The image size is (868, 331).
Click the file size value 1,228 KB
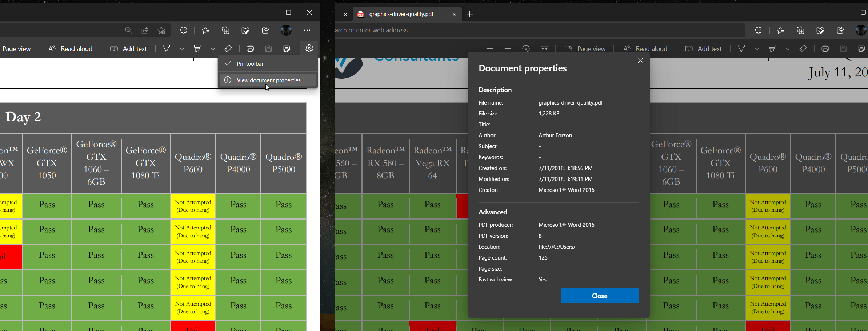(x=549, y=114)
